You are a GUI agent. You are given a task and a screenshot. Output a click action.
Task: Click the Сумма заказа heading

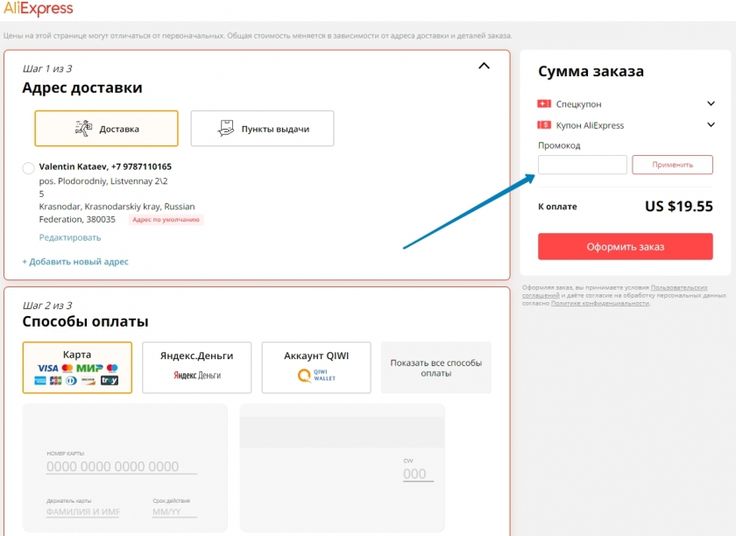591,71
